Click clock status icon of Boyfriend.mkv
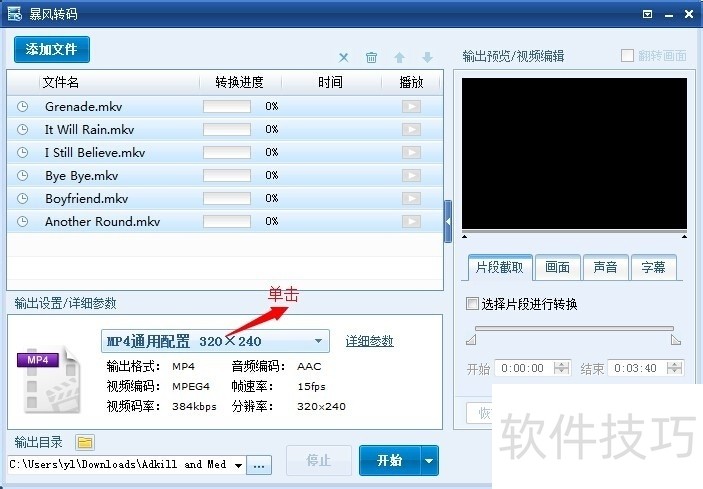703x489 pixels. click(x=22, y=198)
